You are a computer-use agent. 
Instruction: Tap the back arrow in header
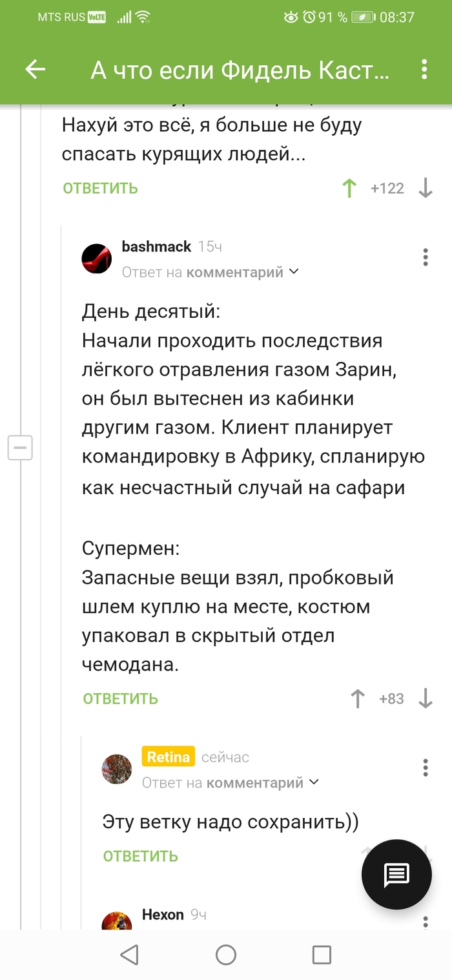(x=35, y=70)
